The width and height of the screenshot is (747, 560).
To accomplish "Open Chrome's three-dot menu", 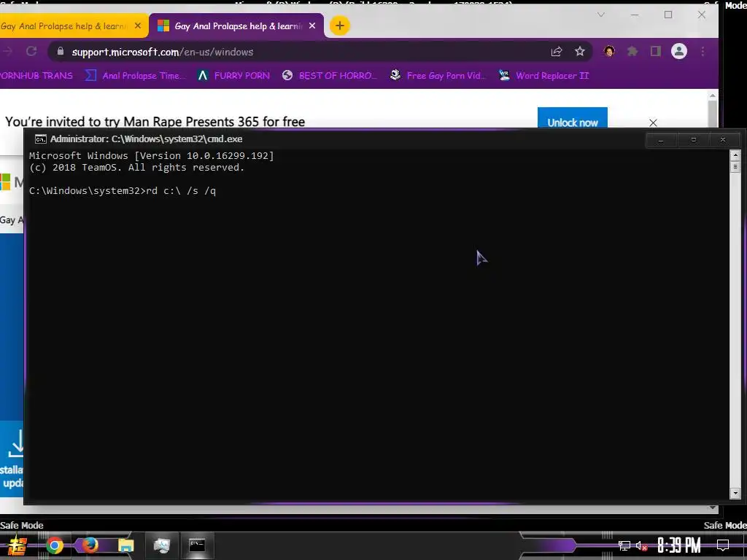I will [x=703, y=52].
